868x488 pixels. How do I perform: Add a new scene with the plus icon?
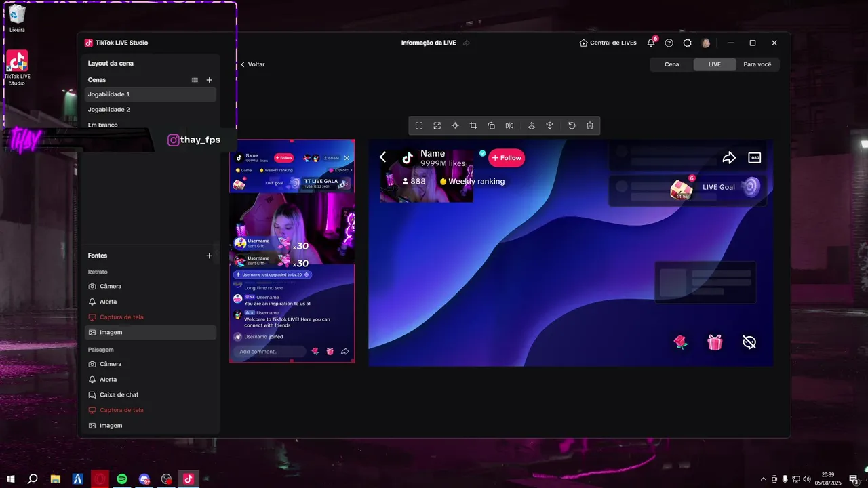coord(209,80)
